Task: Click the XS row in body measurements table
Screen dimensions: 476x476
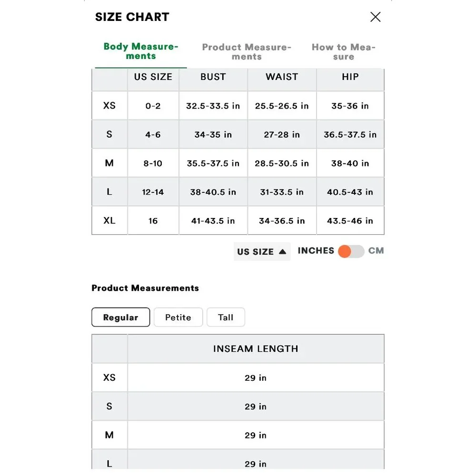Action: tap(109, 106)
